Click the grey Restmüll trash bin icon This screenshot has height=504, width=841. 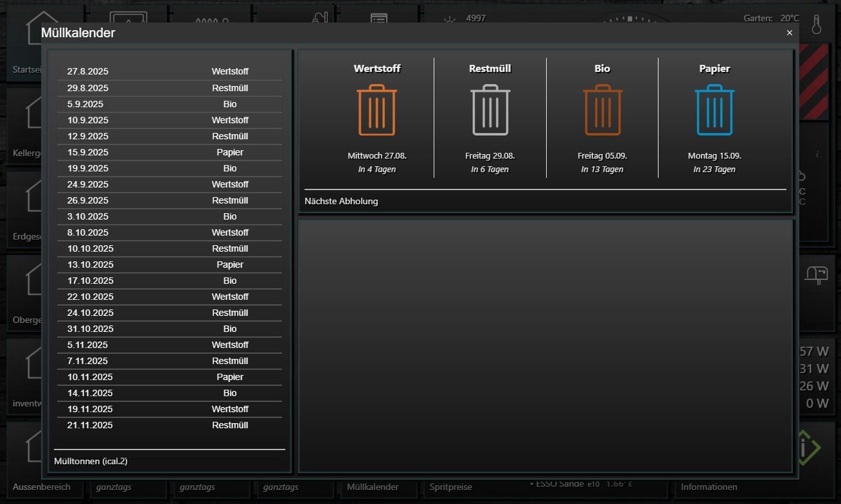coord(490,110)
